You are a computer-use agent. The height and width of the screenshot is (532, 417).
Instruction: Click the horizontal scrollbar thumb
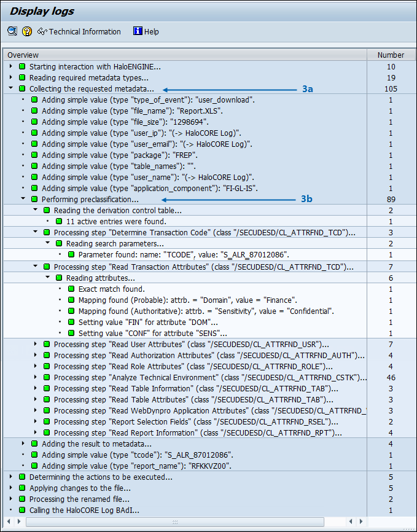click(175, 522)
